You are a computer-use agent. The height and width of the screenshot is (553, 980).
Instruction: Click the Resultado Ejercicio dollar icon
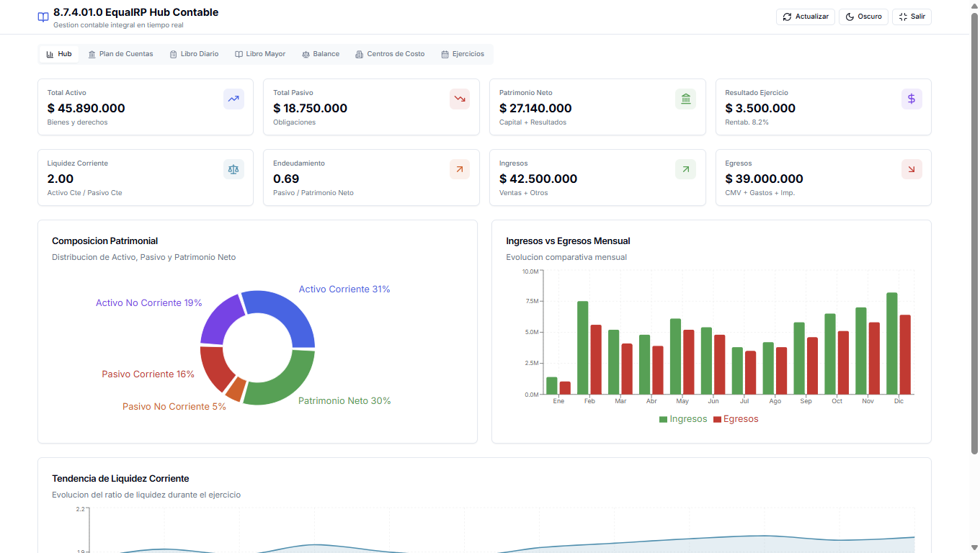pos(912,99)
